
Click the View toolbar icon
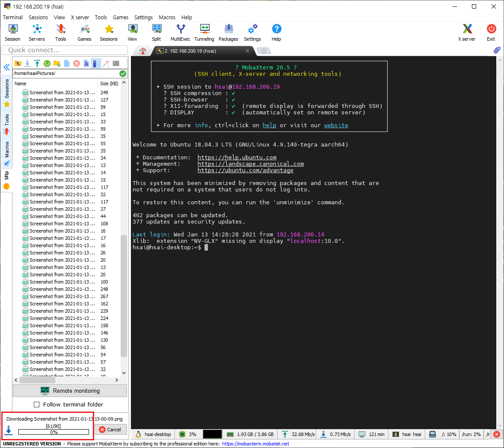[x=133, y=33]
